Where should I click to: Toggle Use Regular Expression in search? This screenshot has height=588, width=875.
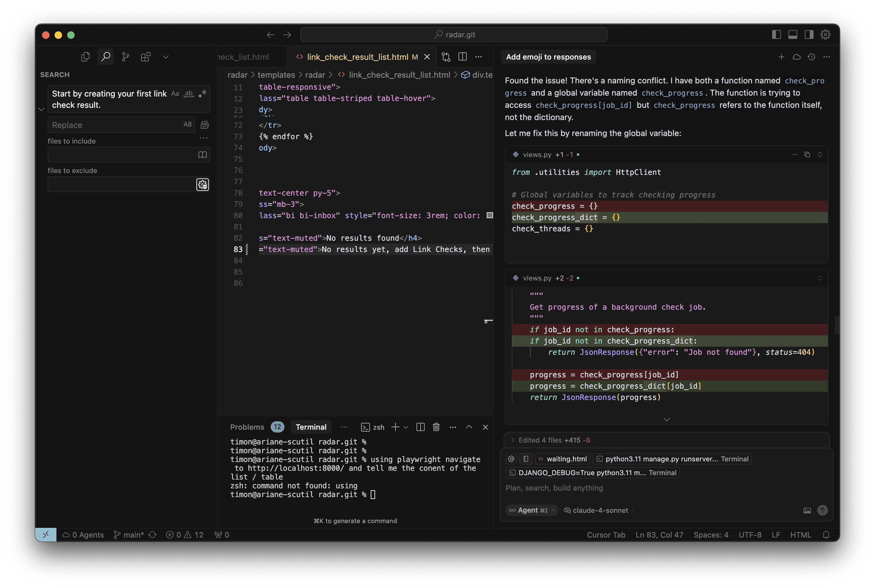point(203,94)
